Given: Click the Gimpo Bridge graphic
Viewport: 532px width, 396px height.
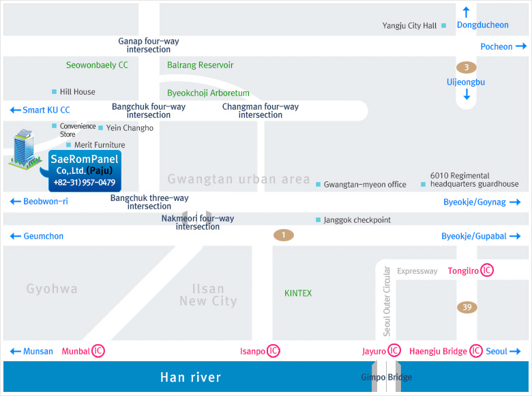Looking at the screenshot, I should [x=387, y=376].
